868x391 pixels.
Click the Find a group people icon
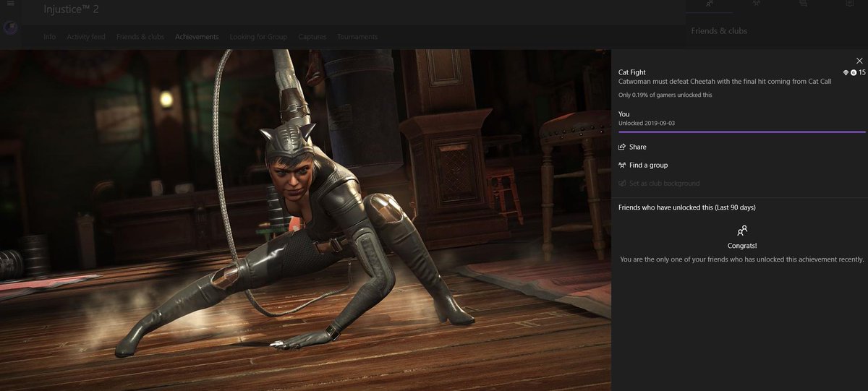click(622, 165)
